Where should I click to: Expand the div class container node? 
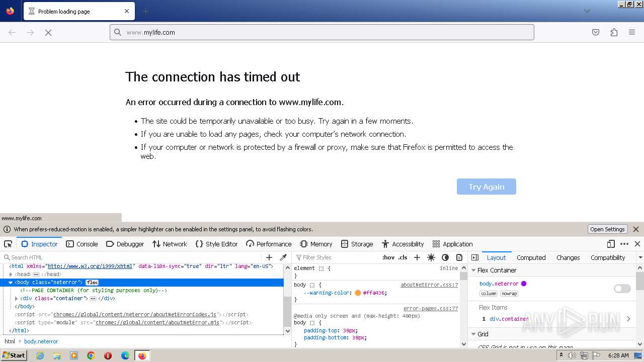tap(16, 298)
